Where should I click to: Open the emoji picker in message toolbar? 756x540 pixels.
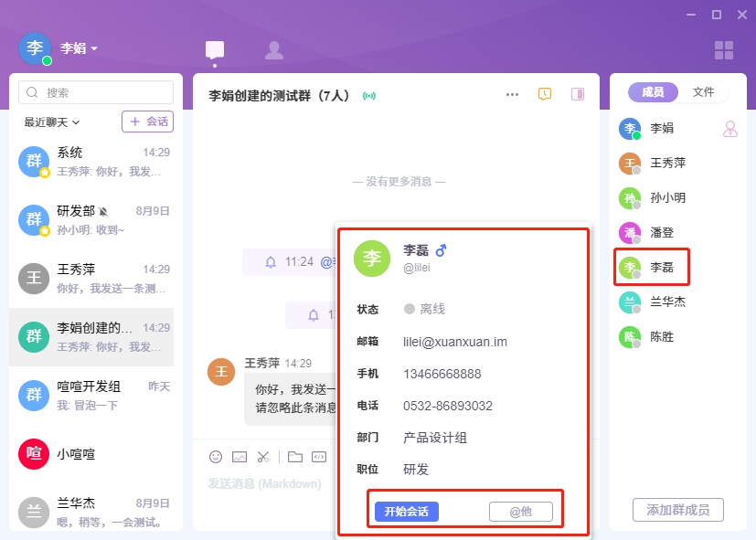tap(216, 456)
